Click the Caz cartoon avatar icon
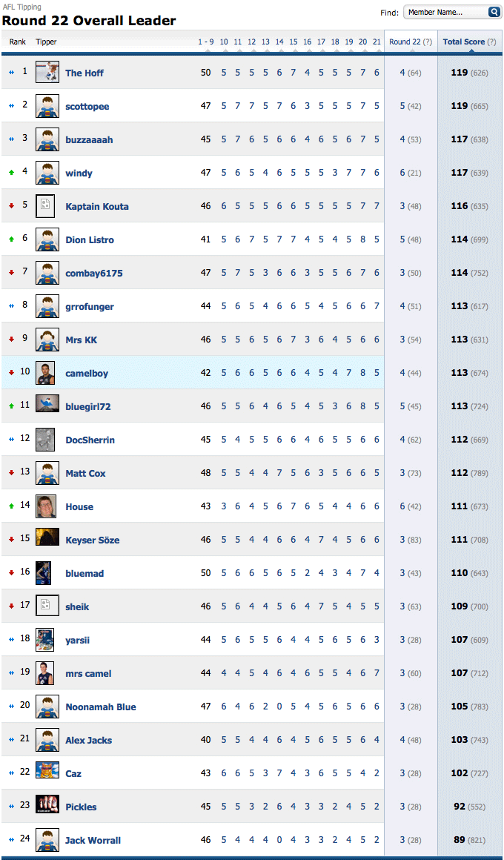Screen dimensions: 504x860 47,770
